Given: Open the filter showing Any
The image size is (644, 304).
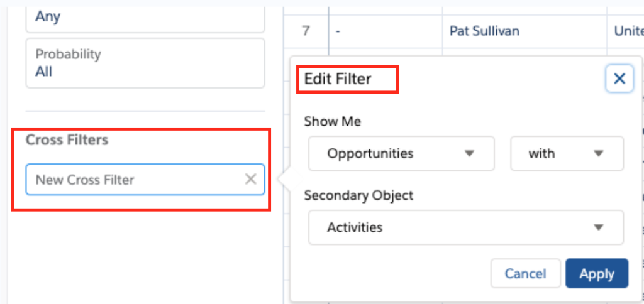Looking at the screenshot, I should coord(145,19).
